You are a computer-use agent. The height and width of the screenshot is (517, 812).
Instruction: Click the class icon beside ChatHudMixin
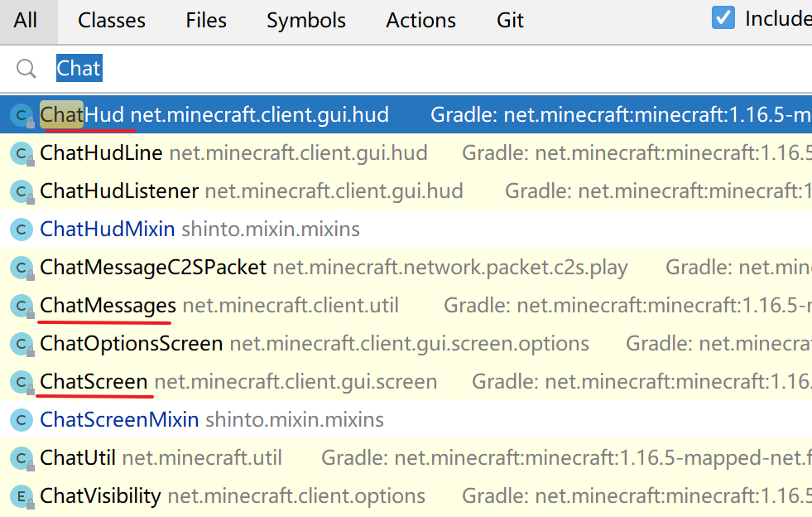22,230
